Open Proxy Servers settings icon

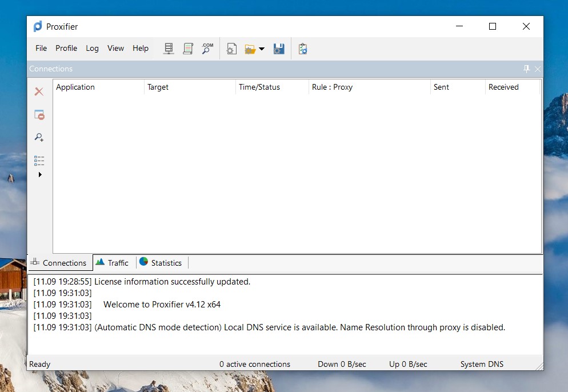coord(169,49)
